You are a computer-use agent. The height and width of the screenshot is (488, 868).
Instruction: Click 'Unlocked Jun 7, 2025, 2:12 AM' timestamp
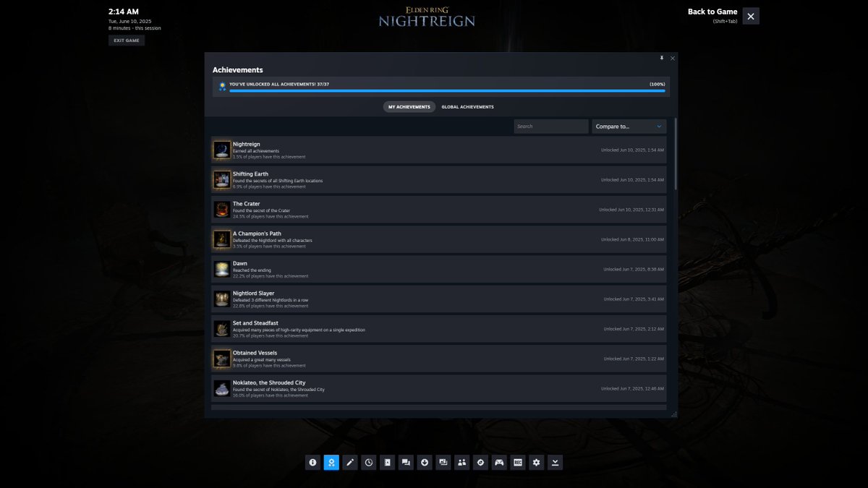pyautogui.click(x=634, y=329)
